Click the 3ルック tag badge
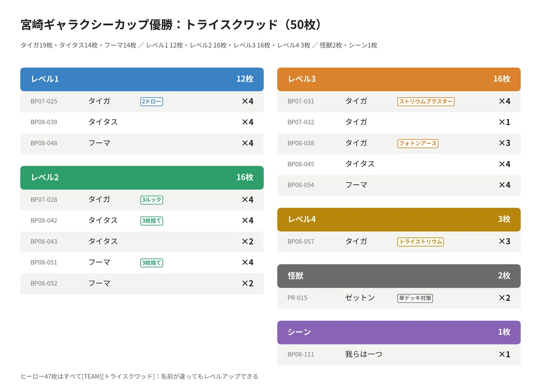Image resolution: width=541 pixels, height=392 pixels. [x=151, y=200]
